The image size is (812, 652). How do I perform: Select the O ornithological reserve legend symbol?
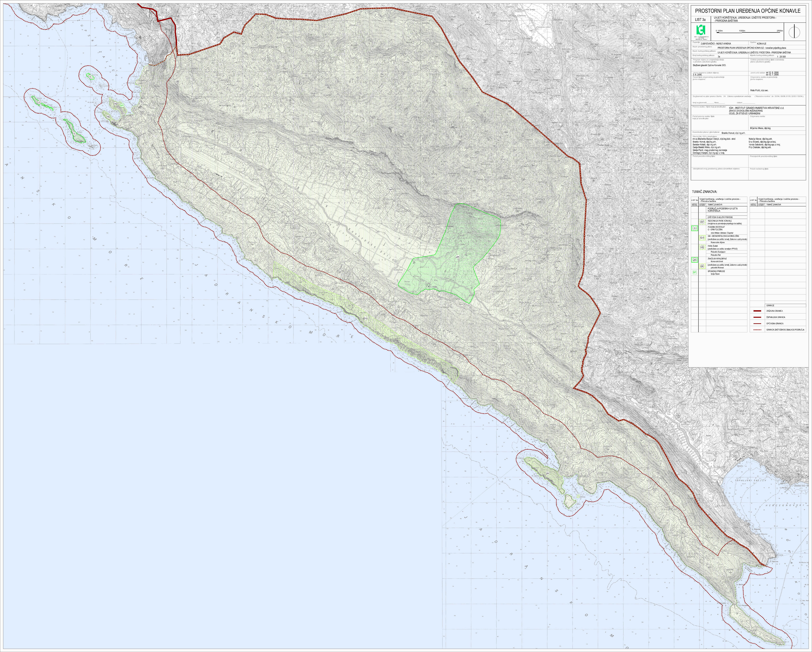(695, 229)
